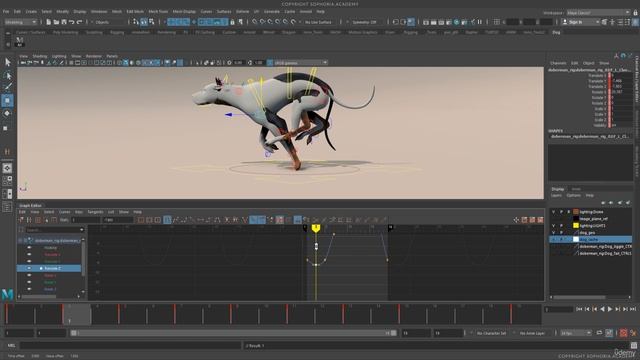
Task: Open the Create menu
Action: coord(31,11)
